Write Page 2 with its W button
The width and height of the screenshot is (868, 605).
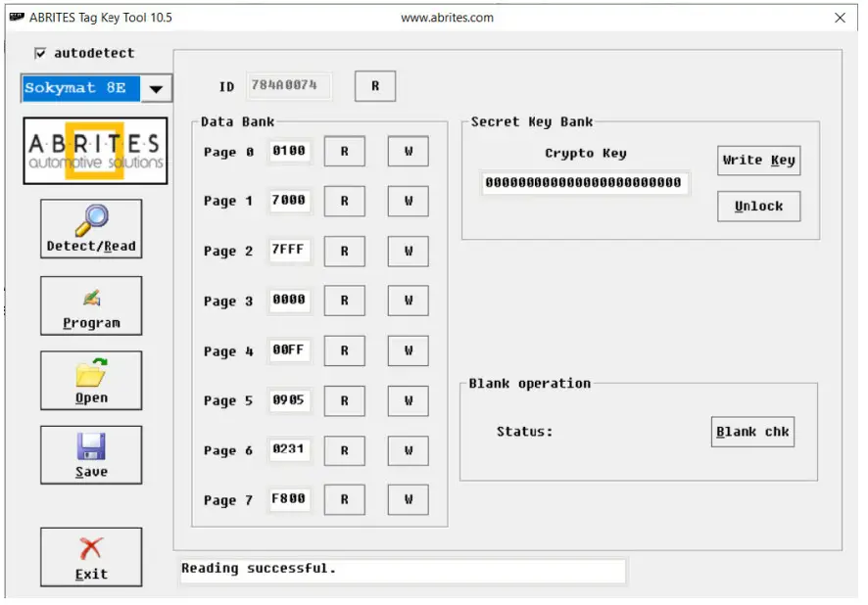408,251
